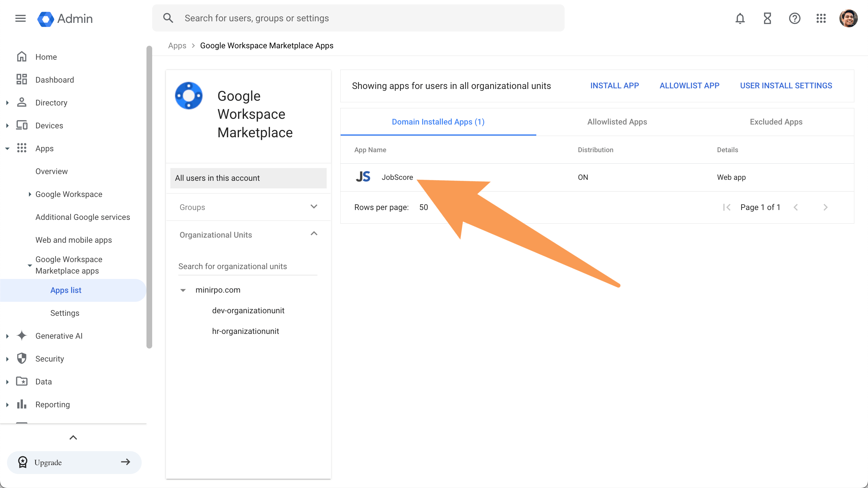Viewport: 868px width, 488px height.
Task: Click the Google Workspace Marketplace logo
Action: [189, 96]
